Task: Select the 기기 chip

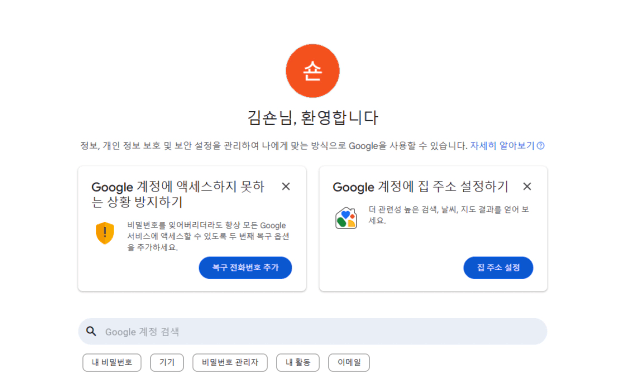Action: click(x=167, y=363)
